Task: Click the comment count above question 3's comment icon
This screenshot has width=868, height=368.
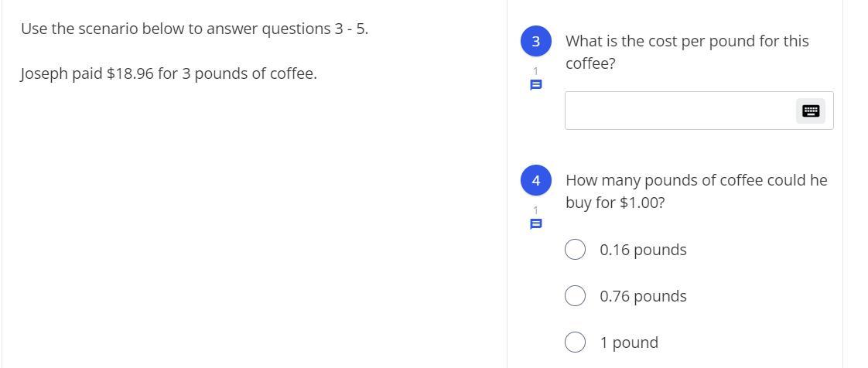Action: [x=535, y=71]
